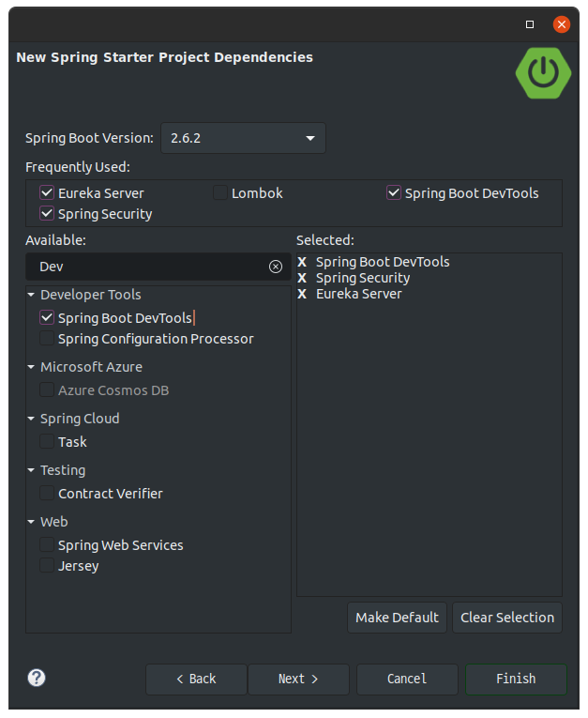Check Spring Web Services
Screen dimensions: 588x718
pos(47,544)
